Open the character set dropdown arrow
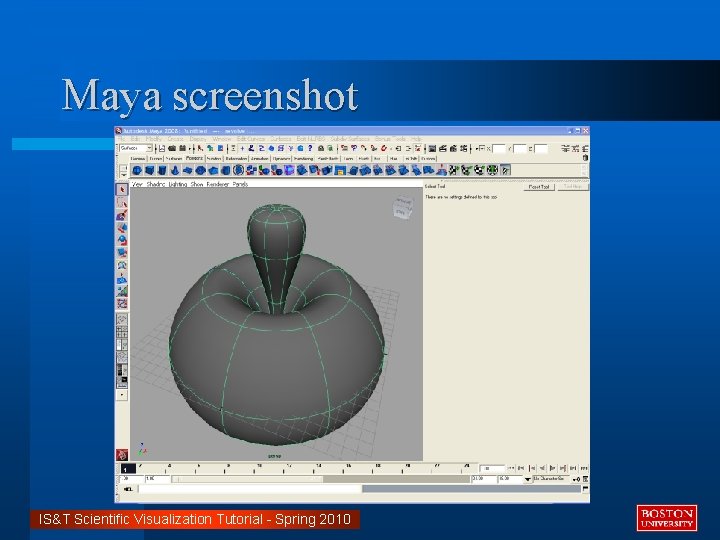 click(528, 479)
